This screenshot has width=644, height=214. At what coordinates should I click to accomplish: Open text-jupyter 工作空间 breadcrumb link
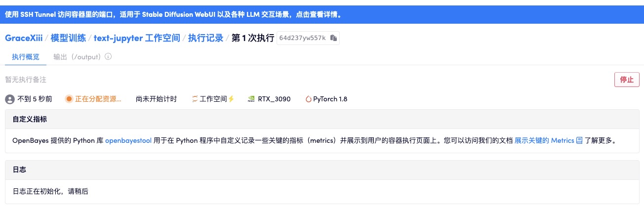point(137,38)
